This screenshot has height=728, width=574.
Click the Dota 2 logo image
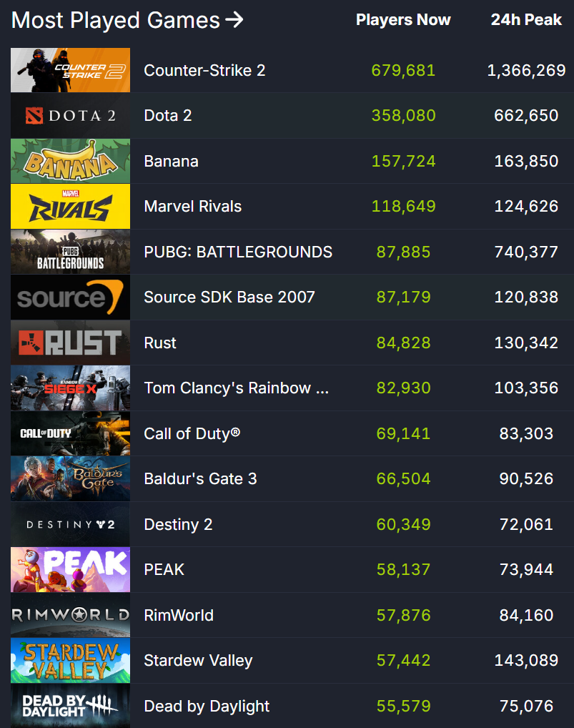pyautogui.click(x=70, y=116)
